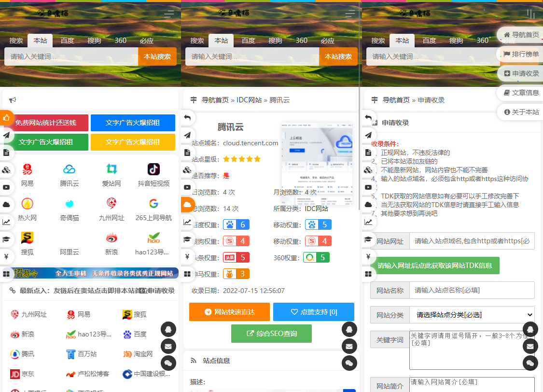Open the line chart sidebar icon on home panel
Viewport: 543px width, 392px height.
6,222
